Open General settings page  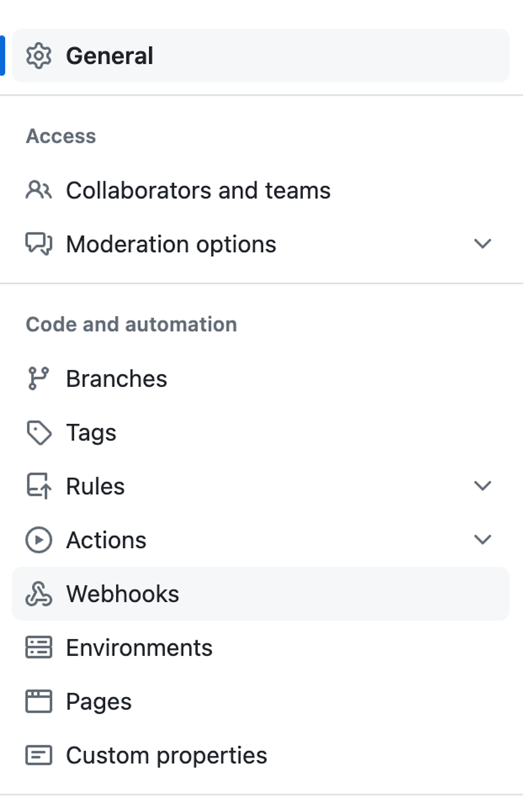[110, 56]
